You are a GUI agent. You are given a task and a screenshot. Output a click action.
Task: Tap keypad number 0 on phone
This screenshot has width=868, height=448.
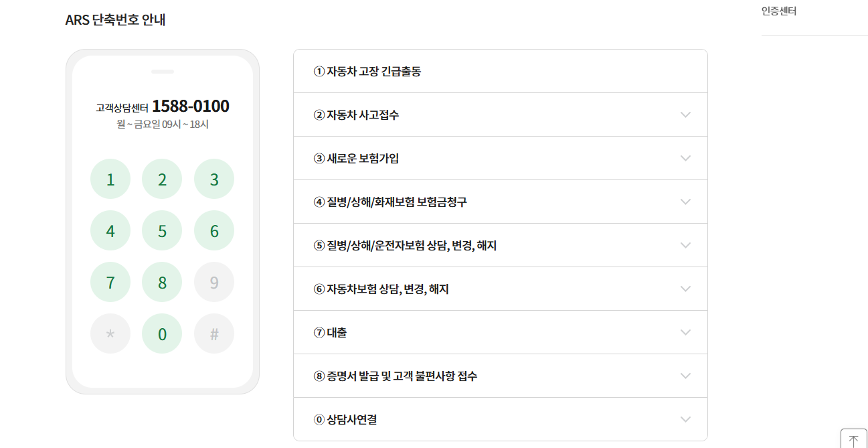click(162, 333)
